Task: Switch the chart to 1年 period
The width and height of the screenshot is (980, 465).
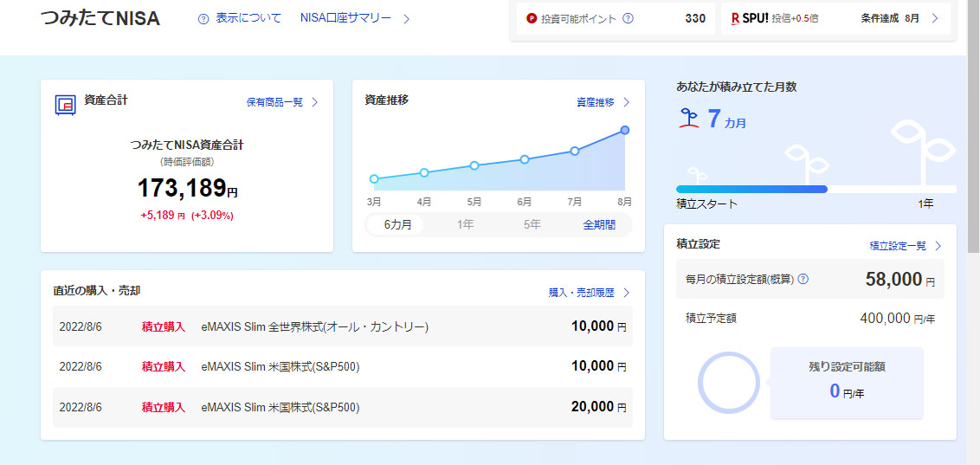Action: [x=465, y=224]
